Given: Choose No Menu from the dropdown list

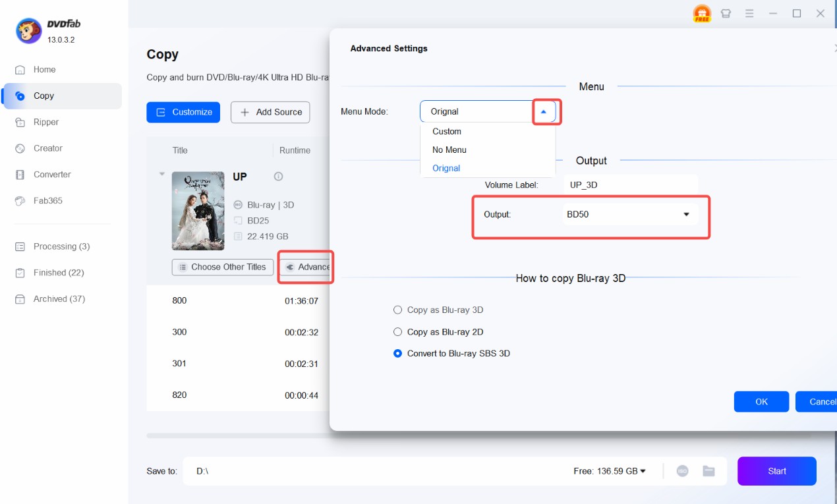Looking at the screenshot, I should tap(449, 150).
